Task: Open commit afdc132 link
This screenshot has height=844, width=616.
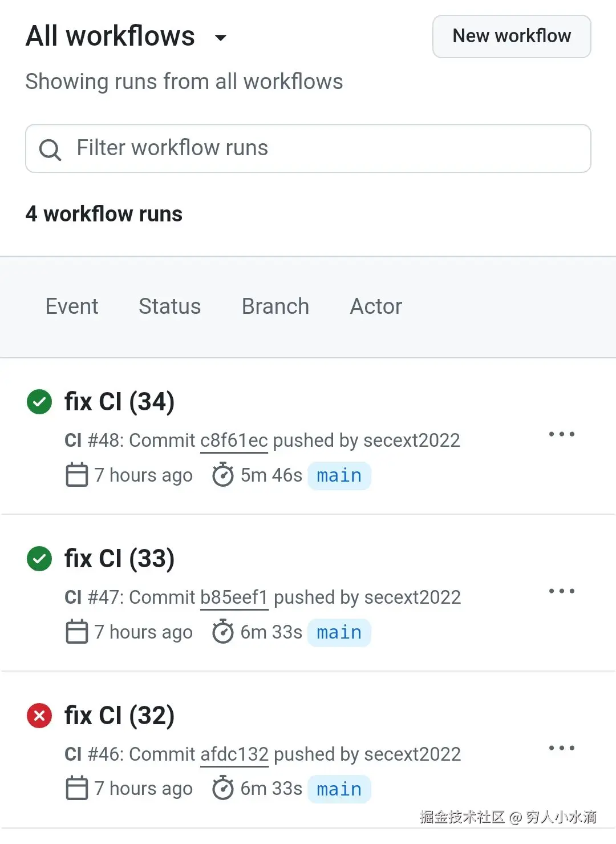Action: pyautogui.click(x=234, y=754)
